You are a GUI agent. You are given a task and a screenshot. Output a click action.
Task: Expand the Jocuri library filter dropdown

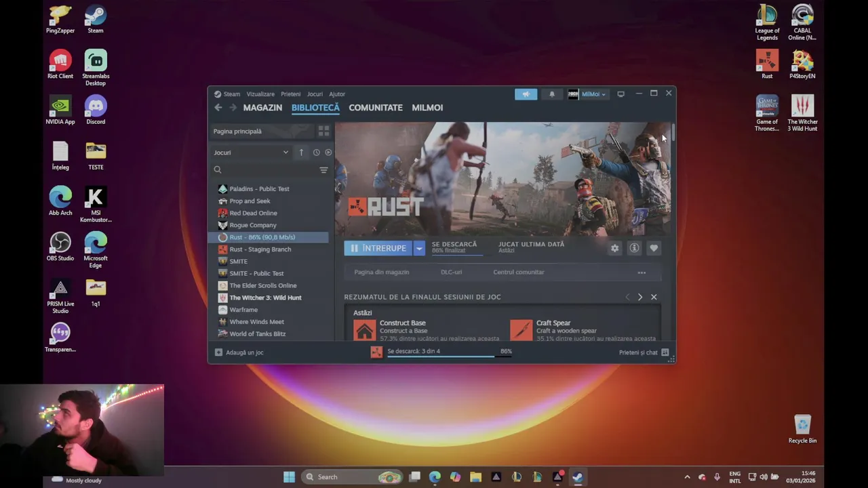click(x=251, y=152)
